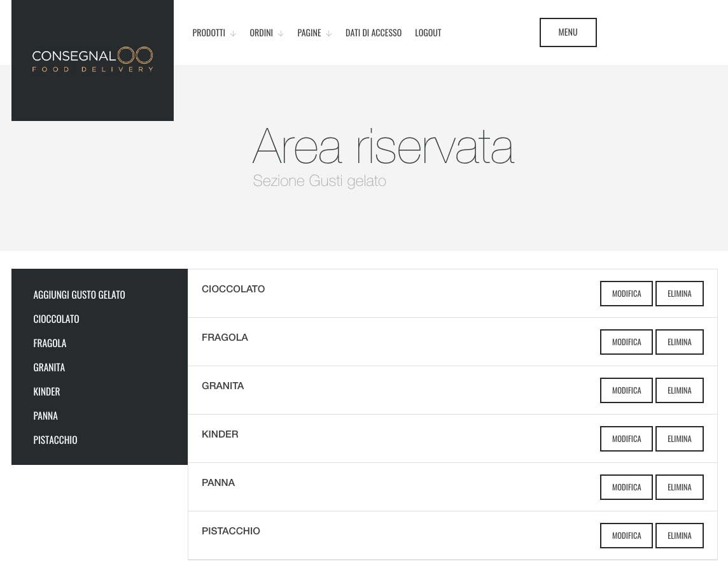Open the Ordini menu
This screenshot has width=728, height=577.
pyautogui.click(x=261, y=33)
